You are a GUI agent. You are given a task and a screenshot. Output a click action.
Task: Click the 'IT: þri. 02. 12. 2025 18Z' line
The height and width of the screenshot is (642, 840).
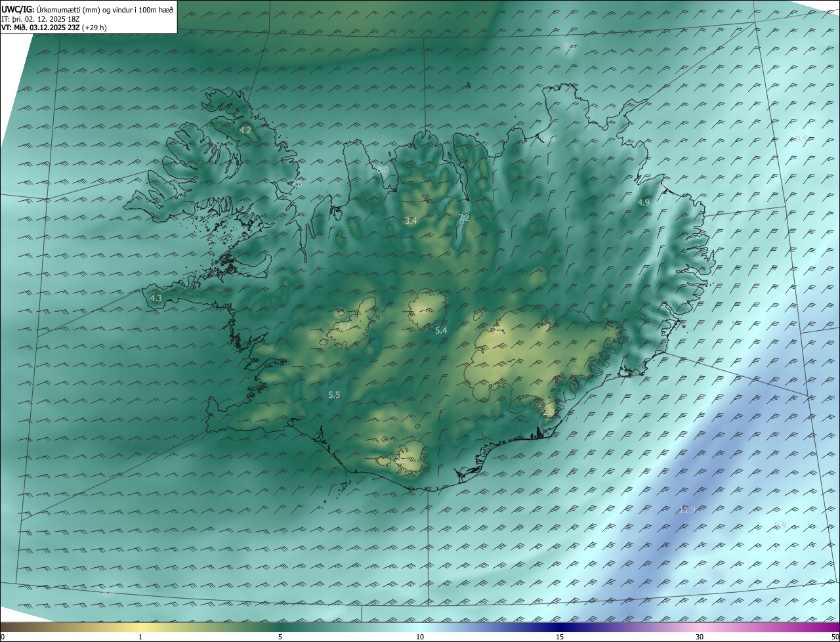point(40,19)
